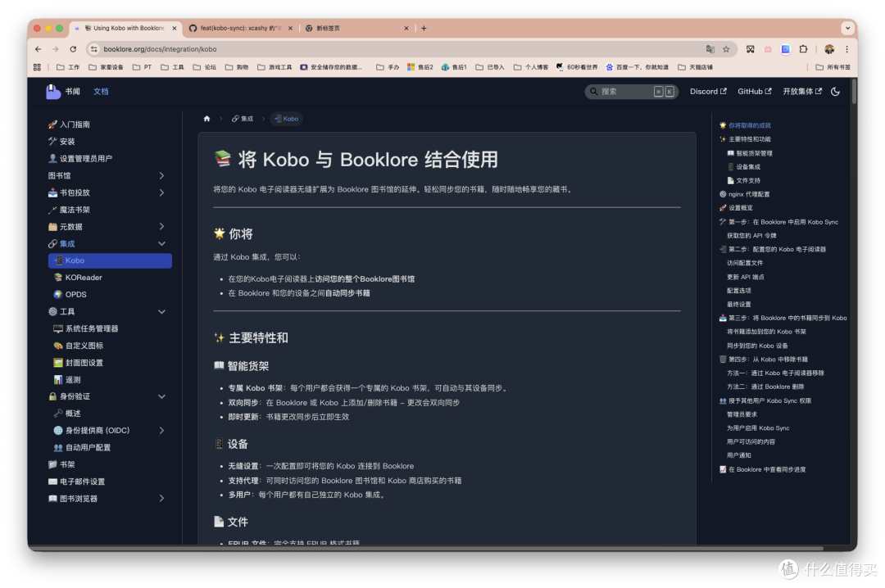This screenshot has width=885, height=588.
Task: Jump to nginx 代理配置 in table of contents
Action: (x=744, y=194)
